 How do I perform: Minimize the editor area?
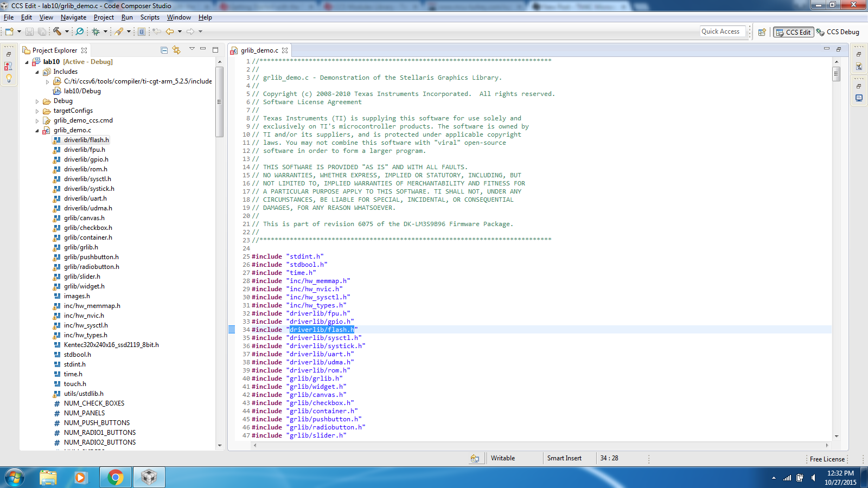coord(827,49)
